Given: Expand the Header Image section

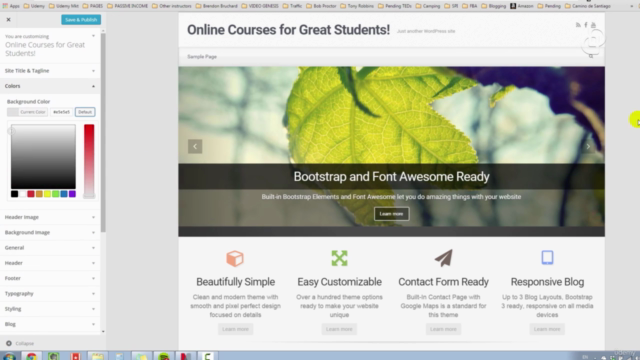Looking at the screenshot, I should click(50, 217).
